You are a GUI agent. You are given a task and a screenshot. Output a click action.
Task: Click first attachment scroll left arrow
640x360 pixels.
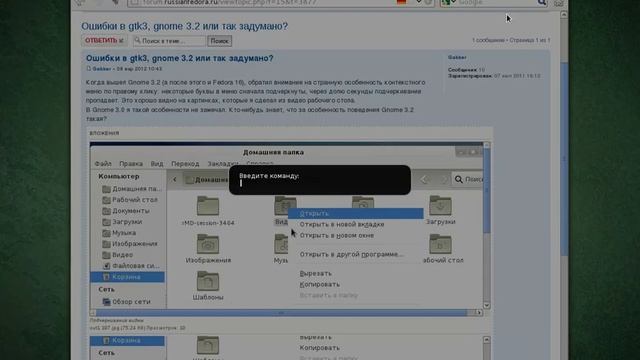(x=93, y=313)
